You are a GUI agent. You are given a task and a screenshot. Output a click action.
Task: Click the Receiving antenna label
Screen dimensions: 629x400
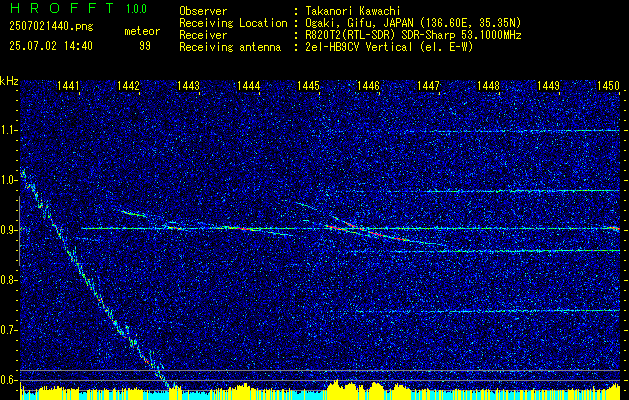click(230, 47)
